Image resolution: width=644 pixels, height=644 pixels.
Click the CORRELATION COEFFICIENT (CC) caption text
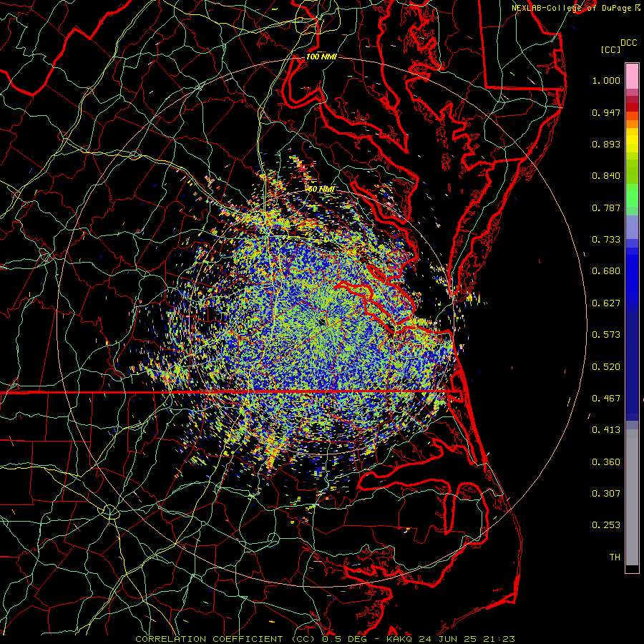click(x=225, y=639)
